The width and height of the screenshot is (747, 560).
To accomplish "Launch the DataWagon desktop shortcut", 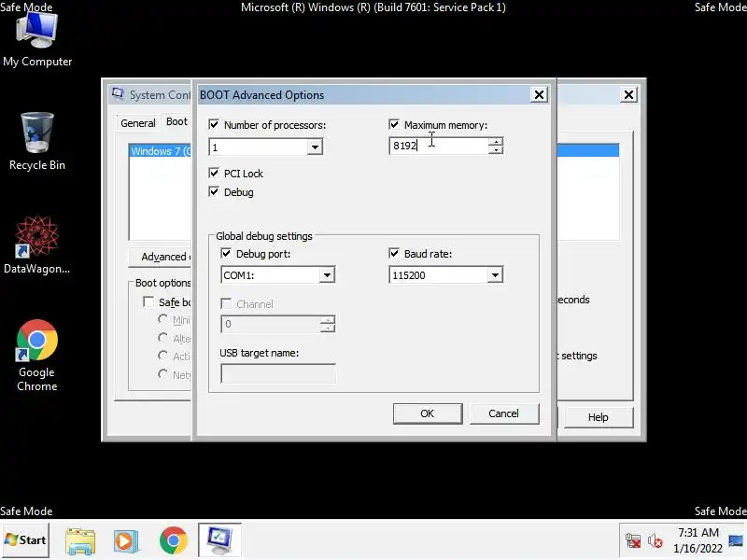I will click(x=37, y=245).
